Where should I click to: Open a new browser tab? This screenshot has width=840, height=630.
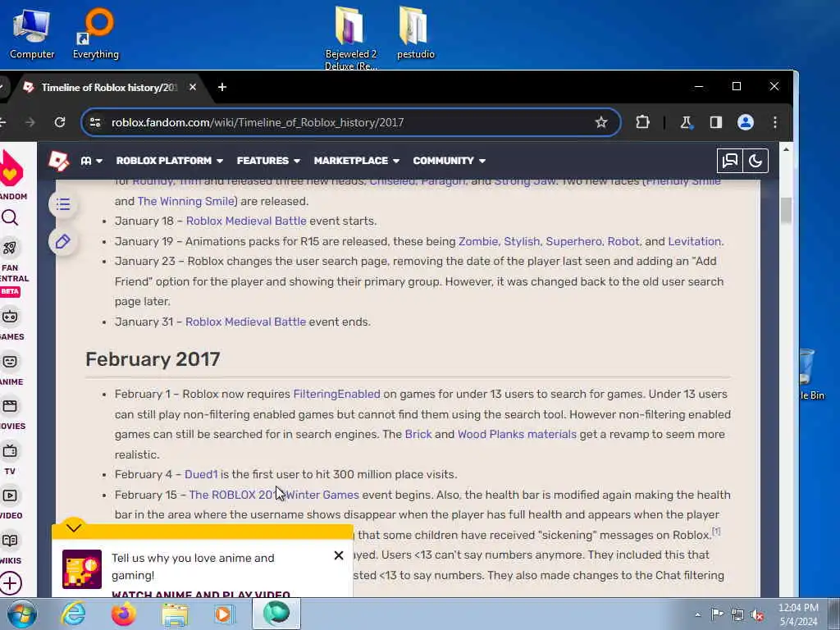pyautogui.click(x=221, y=87)
